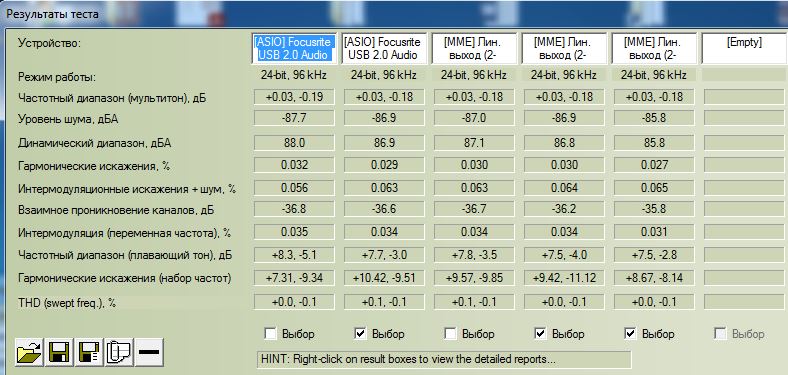
Task: Toggle Выбор checkbox under first ASIO Focusrite column
Action: 270,333
